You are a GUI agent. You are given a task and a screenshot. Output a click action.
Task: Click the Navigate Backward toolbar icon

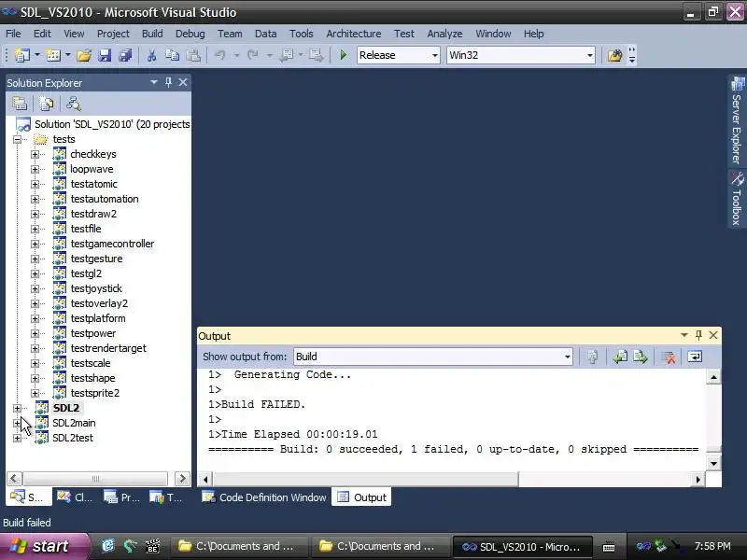(x=287, y=55)
